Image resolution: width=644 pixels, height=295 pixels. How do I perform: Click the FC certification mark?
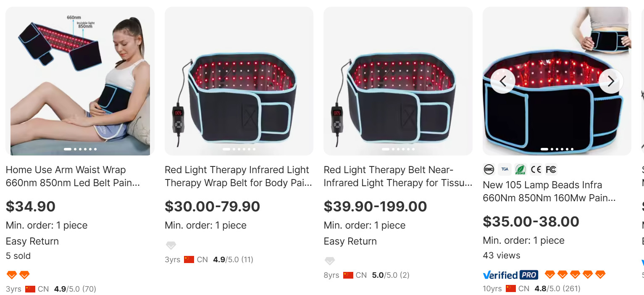point(551,169)
